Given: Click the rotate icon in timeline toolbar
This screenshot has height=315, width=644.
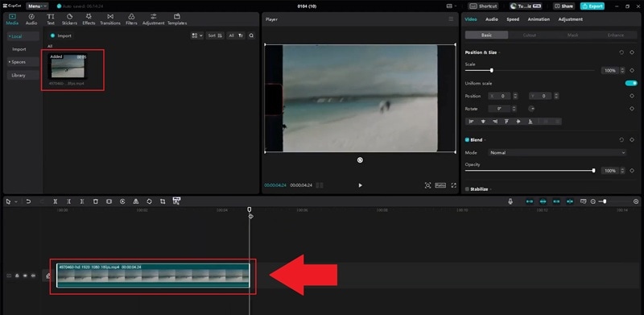Looking at the screenshot, I should pyautogui.click(x=149, y=201).
